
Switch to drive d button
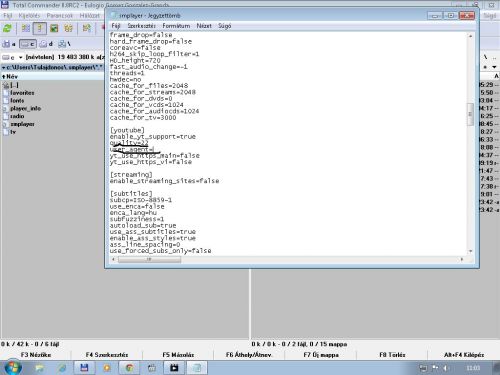tap(46, 44)
